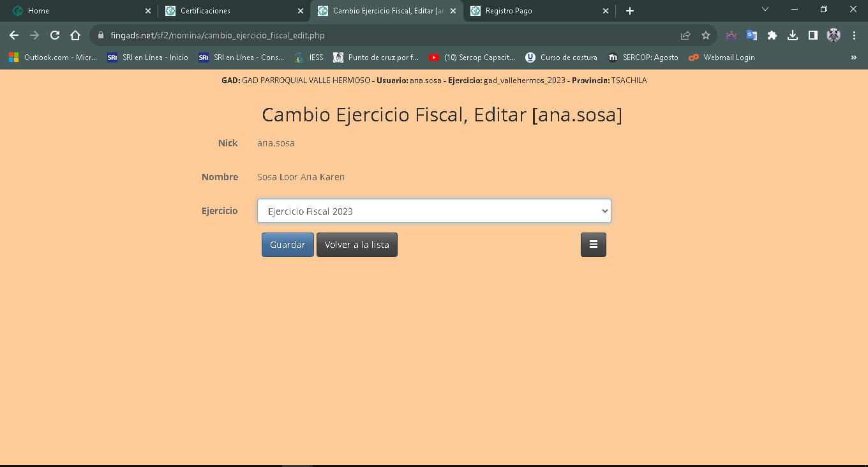Click the share page icon

tap(685, 36)
